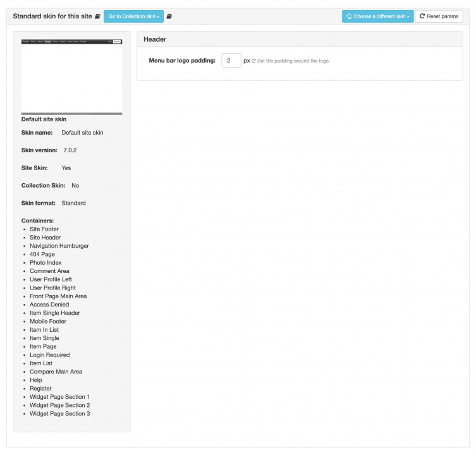Open manual icon beside Standard skin title
The width and height of the screenshot is (476, 455).
[97, 16]
